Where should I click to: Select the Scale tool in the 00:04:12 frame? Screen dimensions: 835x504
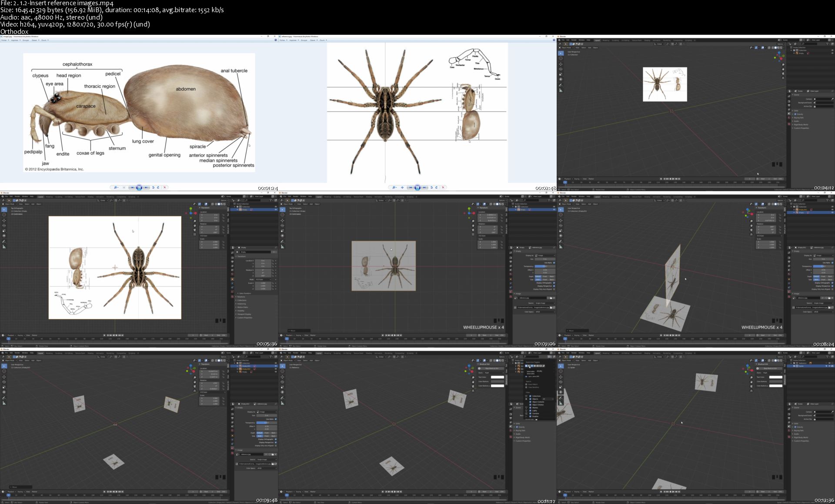coord(561,74)
